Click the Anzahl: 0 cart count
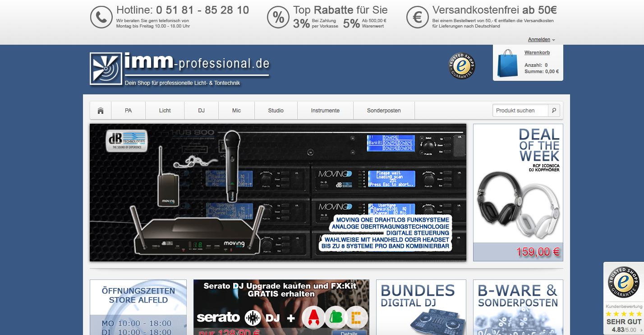This screenshot has width=644, height=335. [536, 65]
